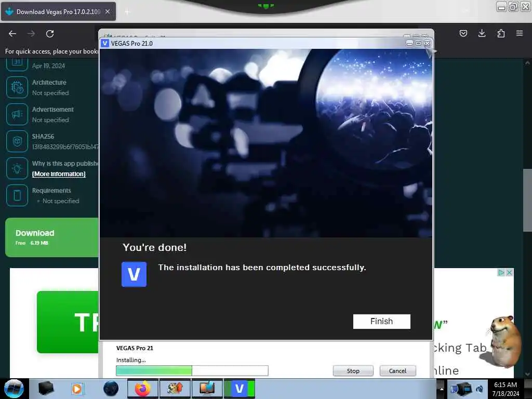Click the SHA256 hash value text
This screenshot has height=399, width=532.
(x=65, y=147)
